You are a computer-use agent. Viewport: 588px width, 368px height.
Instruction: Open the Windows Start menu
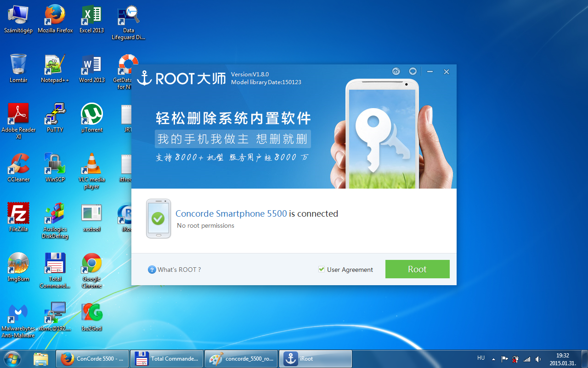click(12, 358)
